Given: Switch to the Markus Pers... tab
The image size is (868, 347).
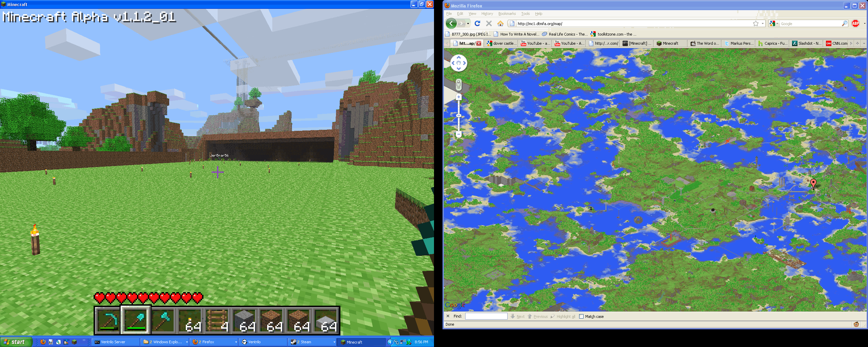Looking at the screenshot, I should coord(738,43).
